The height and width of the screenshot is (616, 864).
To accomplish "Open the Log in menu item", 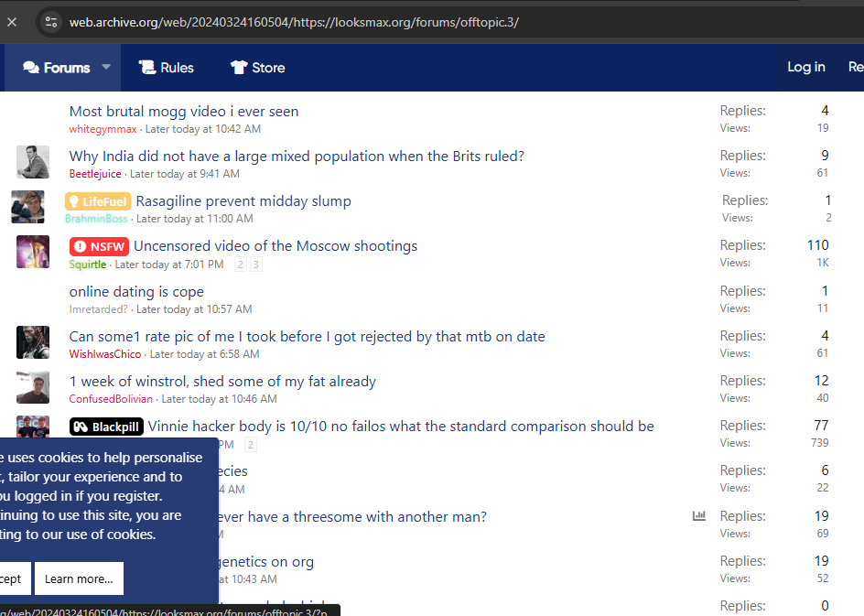I will point(805,67).
